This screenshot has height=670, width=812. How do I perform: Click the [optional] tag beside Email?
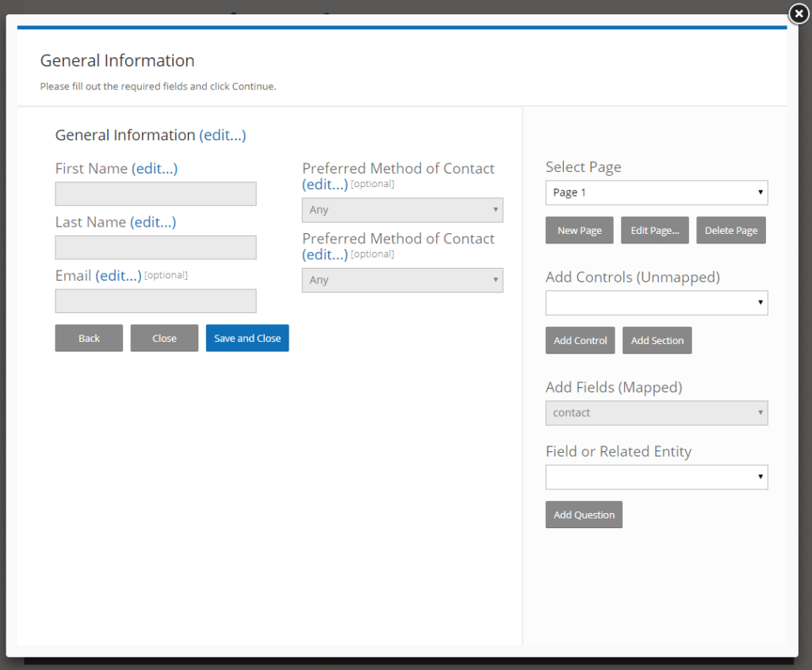pos(166,275)
